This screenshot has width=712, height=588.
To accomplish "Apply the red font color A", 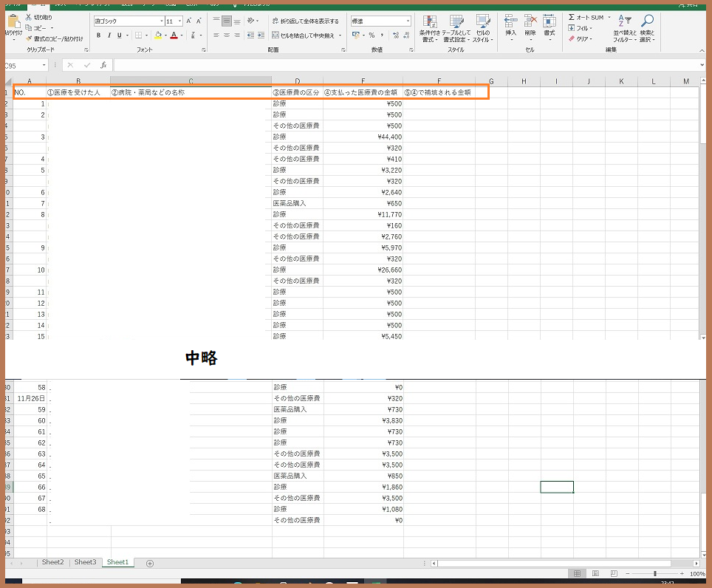I will pos(174,35).
